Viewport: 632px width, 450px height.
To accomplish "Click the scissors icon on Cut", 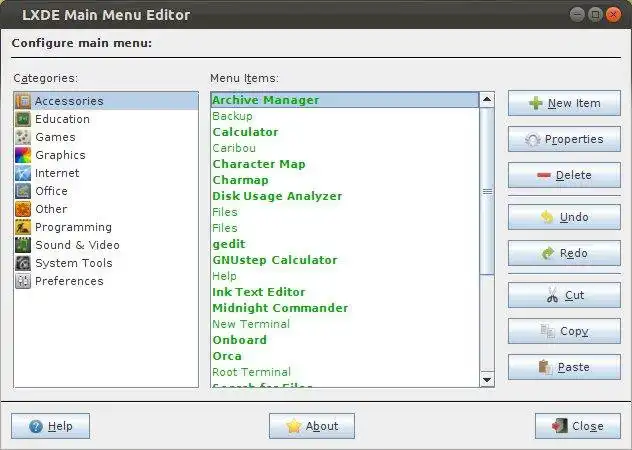I will coord(553,295).
